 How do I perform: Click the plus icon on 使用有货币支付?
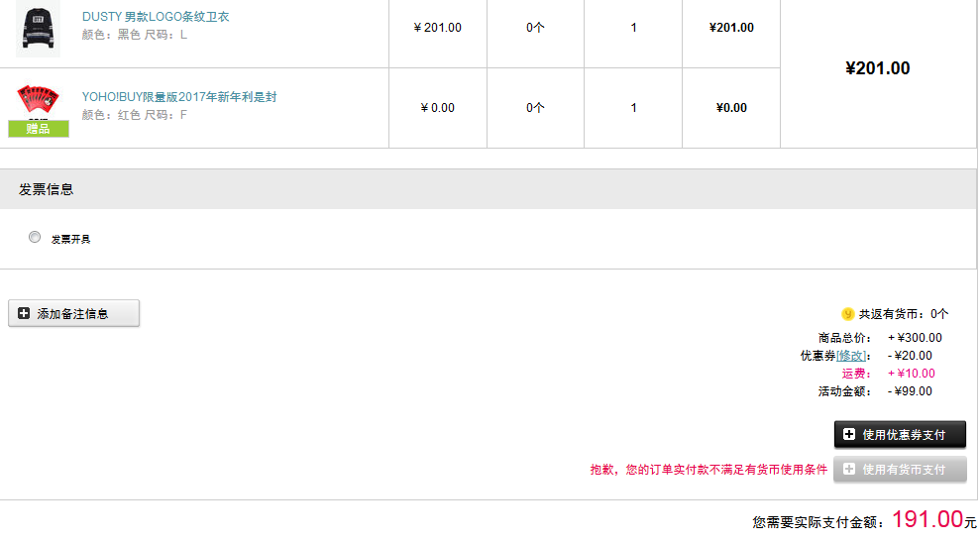(849, 470)
